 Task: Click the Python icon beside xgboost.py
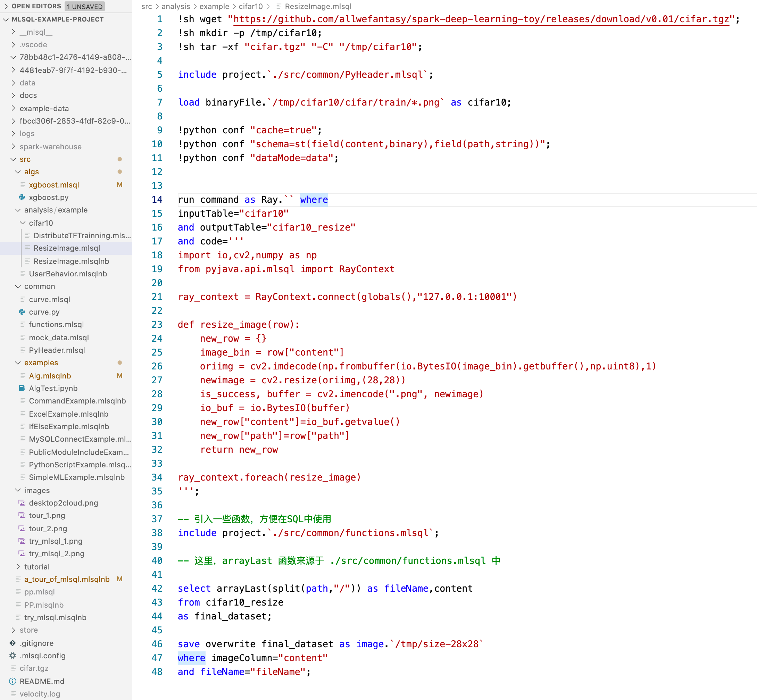pyautogui.click(x=22, y=197)
